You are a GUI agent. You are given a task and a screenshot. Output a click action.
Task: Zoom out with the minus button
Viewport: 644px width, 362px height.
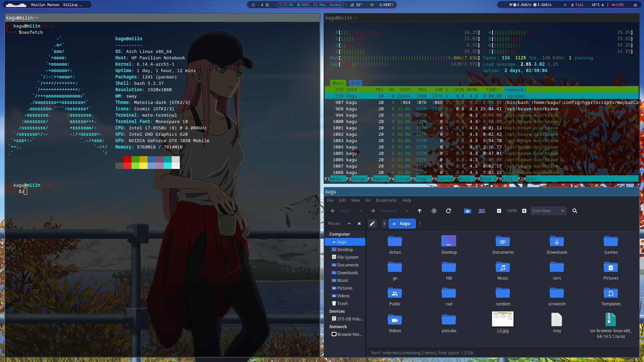pyautogui.click(x=499, y=211)
